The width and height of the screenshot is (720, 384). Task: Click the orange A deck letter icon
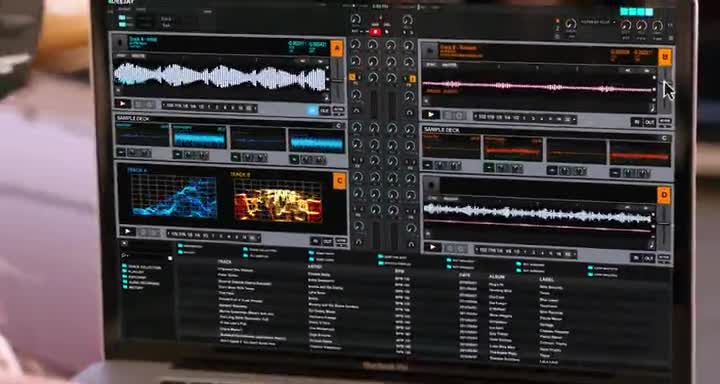337,48
